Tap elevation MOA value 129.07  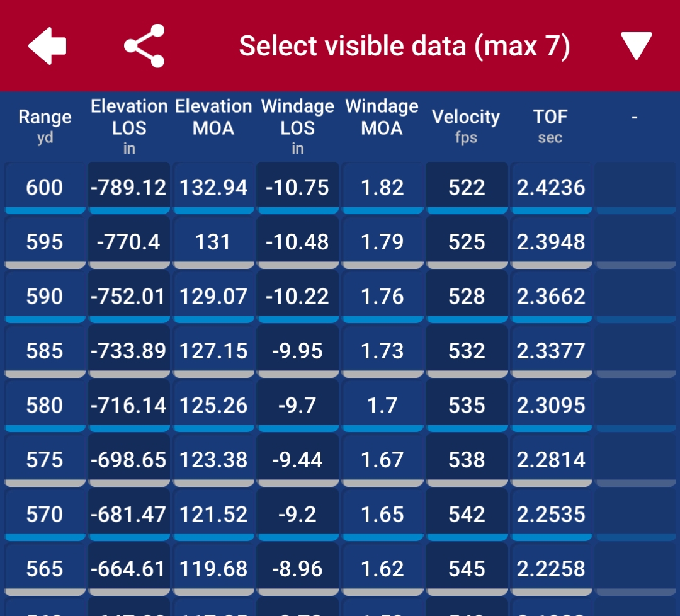(x=213, y=297)
